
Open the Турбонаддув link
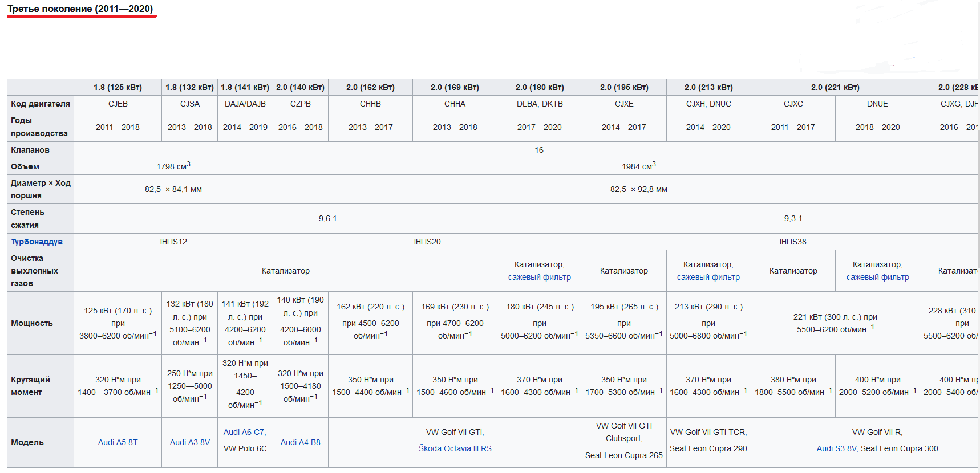click(x=37, y=242)
